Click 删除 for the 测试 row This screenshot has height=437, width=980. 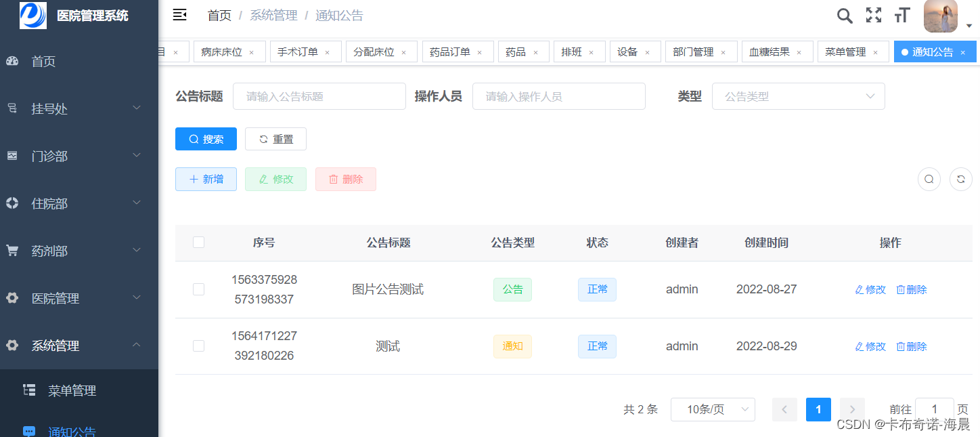tap(912, 346)
